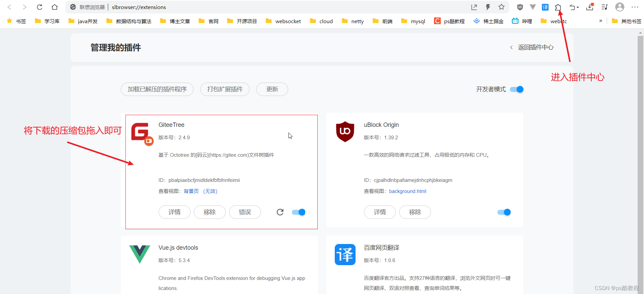The width and height of the screenshot is (644, 294).
Task: Open the Baidu translate toolbar icon
Action: click(545, 7)
